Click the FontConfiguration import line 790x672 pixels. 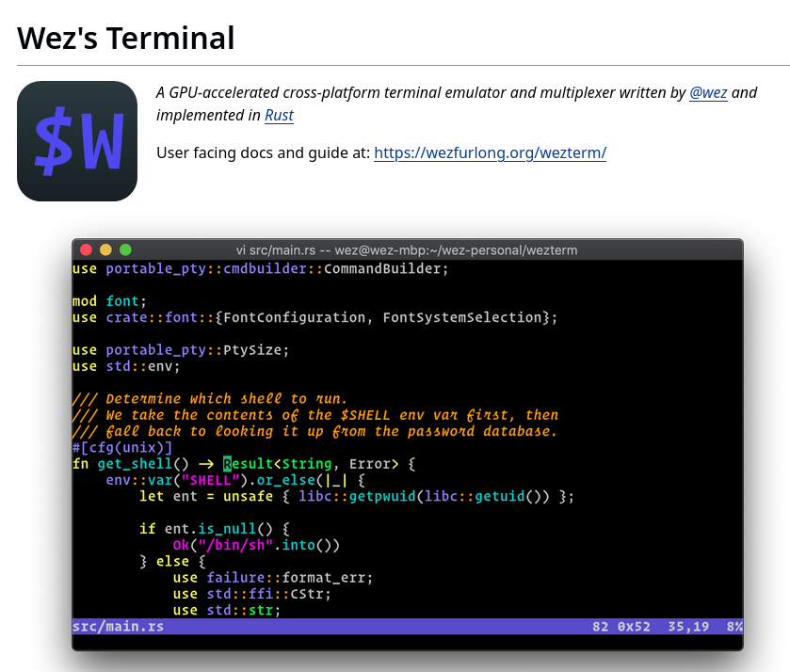click(314, 317)
